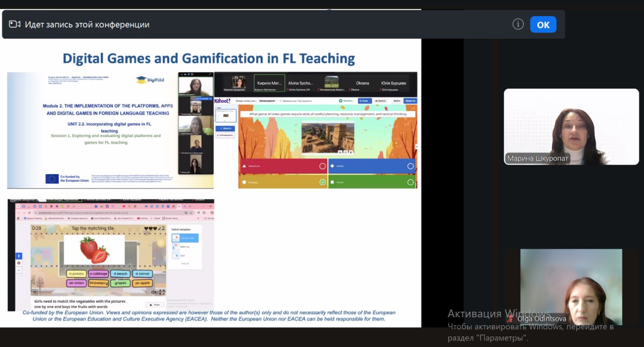Select Match up under Switch template

point(184,247)
